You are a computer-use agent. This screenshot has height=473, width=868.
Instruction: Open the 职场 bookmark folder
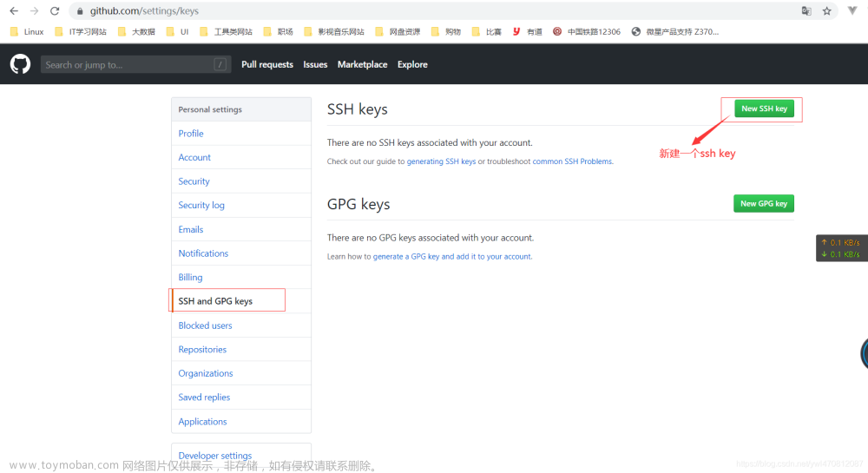[279, 32]
